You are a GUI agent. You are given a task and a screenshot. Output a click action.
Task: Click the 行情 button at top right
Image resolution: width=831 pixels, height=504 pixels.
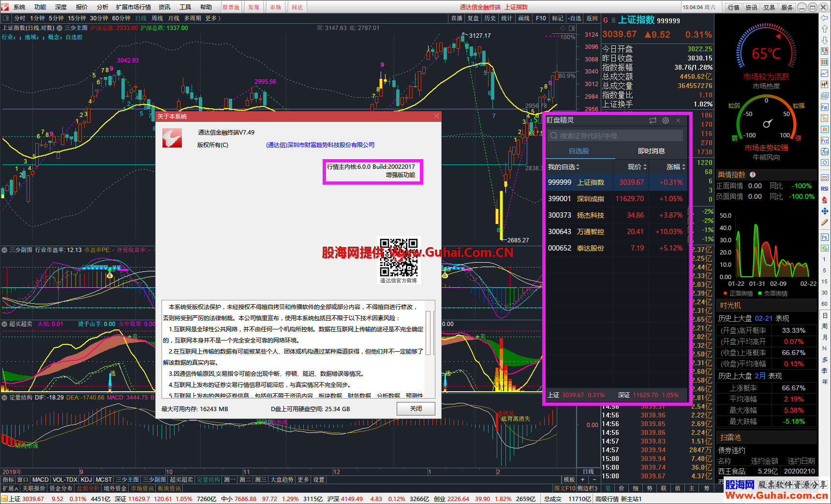tap(734, 7)
